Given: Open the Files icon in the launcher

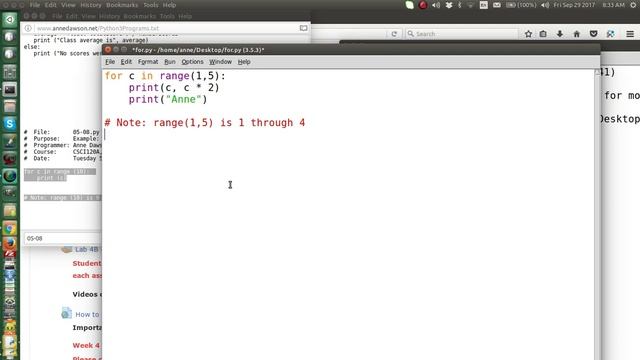Looking at the screenshot, I should (9, 107).
